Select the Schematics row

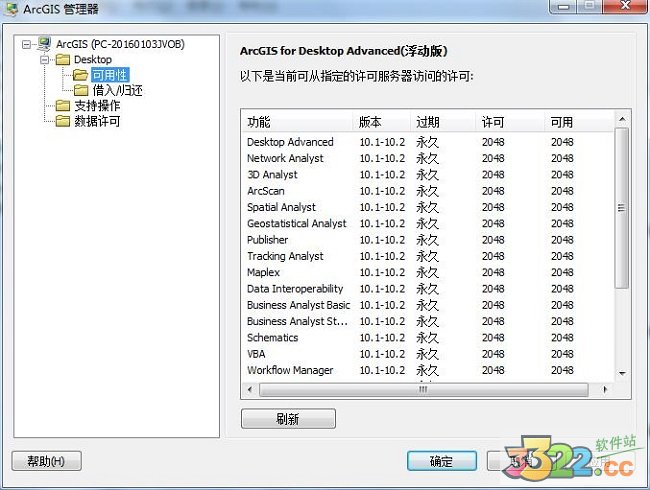427,338
